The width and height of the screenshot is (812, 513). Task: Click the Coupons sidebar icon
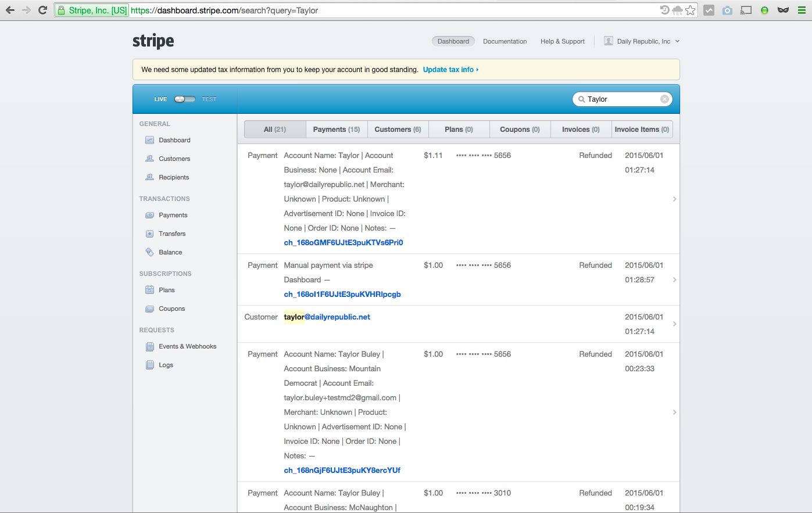pos(149,308)
